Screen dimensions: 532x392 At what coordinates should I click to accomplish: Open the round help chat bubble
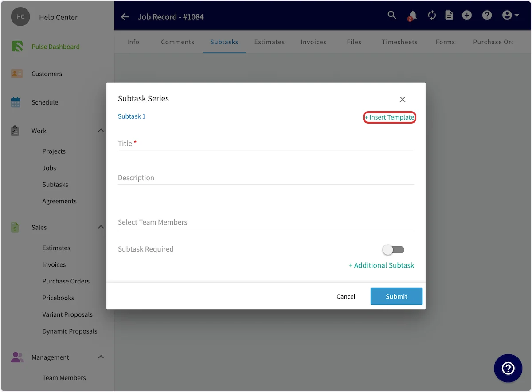[508, 368]
